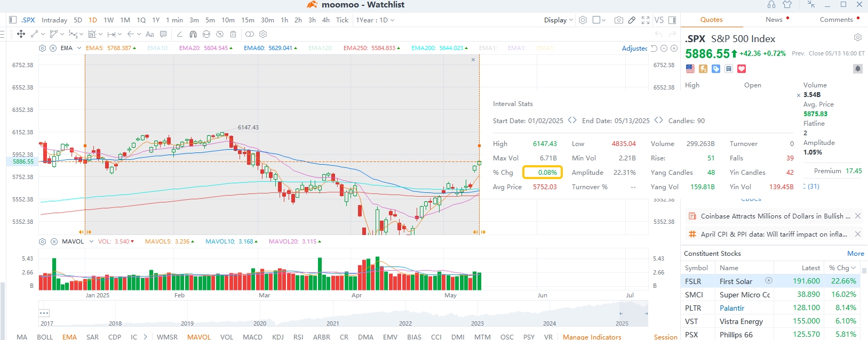Open the pencil edit tool
868x340 pixels.
[x=632, y=20]
